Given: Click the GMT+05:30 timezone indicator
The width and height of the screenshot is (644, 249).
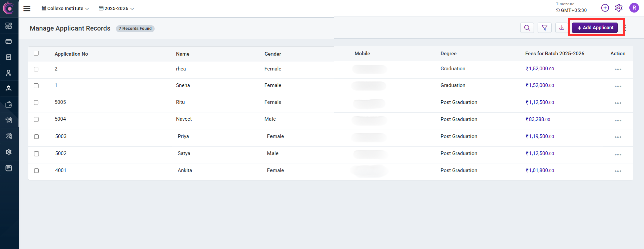Looking at the screenshot, I should [x=571, y=10].
